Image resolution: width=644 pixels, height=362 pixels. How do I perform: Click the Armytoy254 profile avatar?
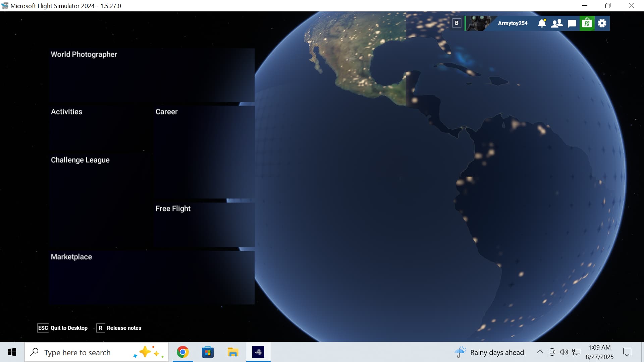click(x=479, y=23)
